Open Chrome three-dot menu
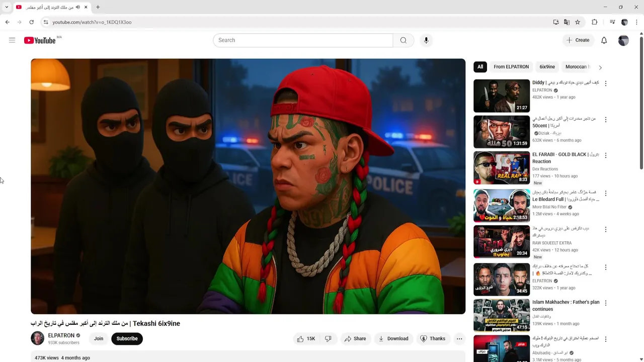644x362 pixels. [x=636, y=22]
